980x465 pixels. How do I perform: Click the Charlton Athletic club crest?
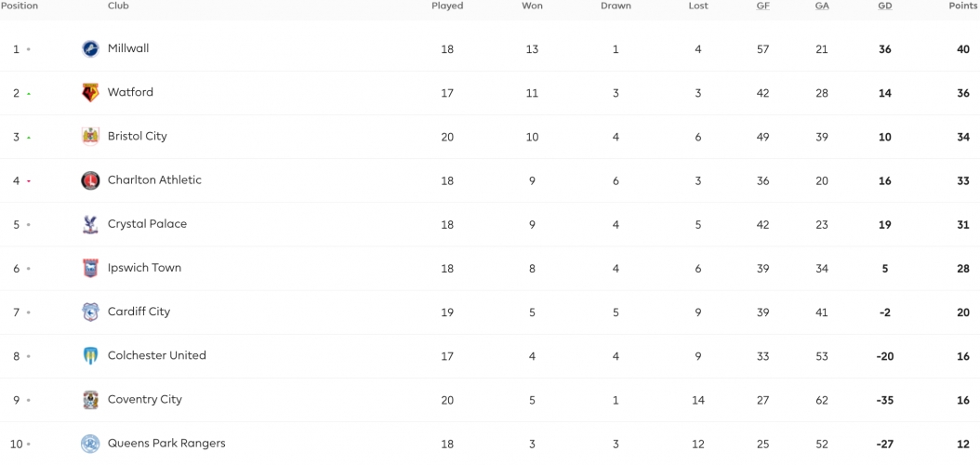click(x=90, y=180)
